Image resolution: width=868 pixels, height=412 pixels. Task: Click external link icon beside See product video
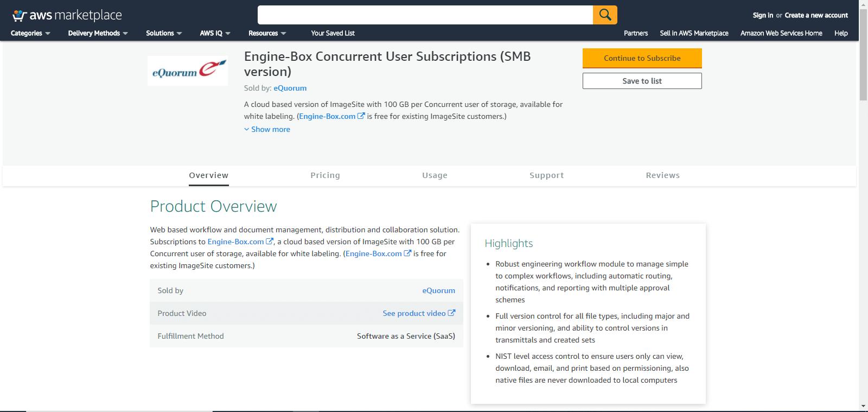[451, 313]
